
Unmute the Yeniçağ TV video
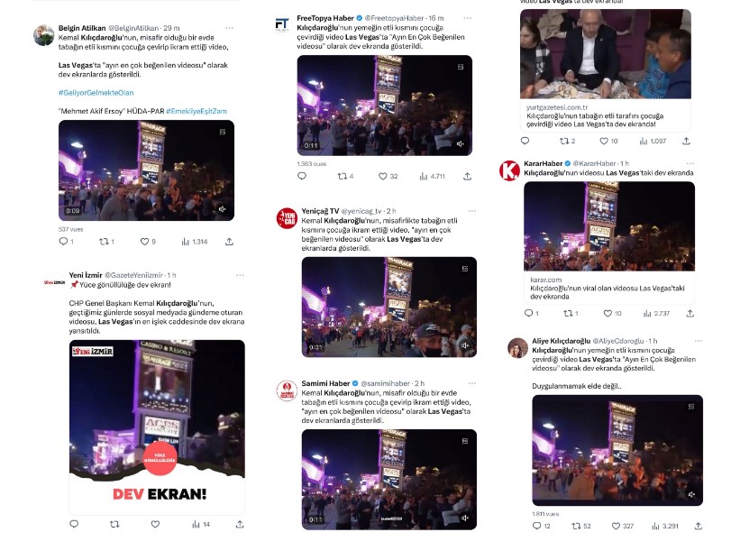click(465, 345)
